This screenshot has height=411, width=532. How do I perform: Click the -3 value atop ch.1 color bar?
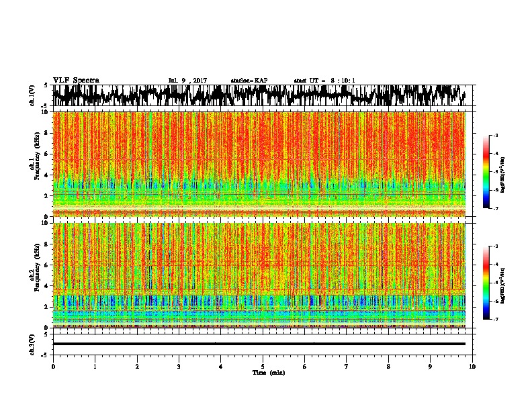tap(495, 135)
